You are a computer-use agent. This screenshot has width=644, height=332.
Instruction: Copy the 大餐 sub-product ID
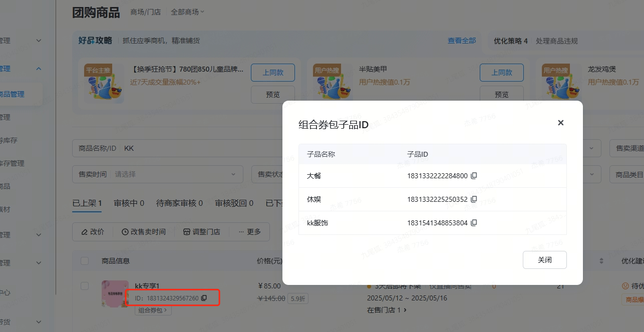474,176
